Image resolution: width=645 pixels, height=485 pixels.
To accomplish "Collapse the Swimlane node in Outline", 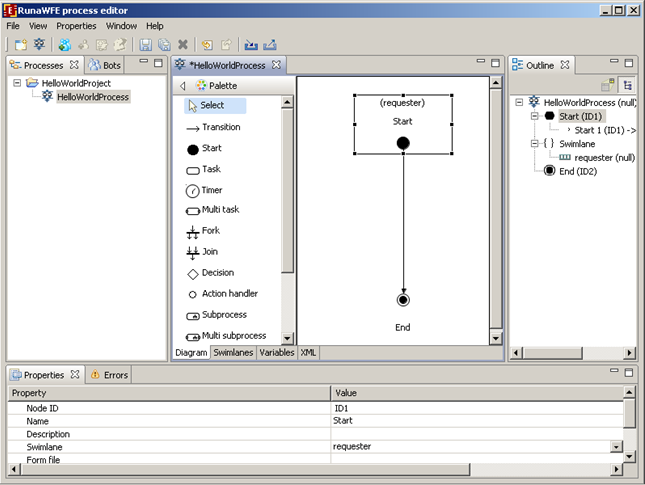I will pos(536,144).
